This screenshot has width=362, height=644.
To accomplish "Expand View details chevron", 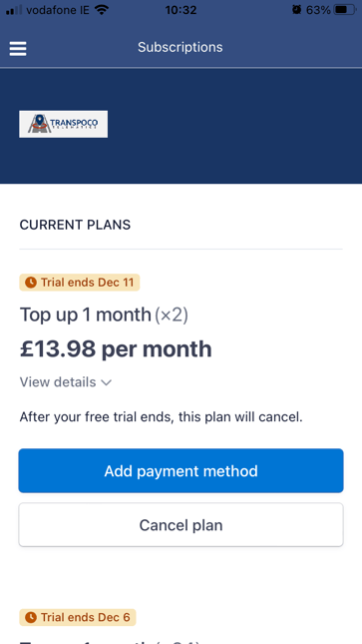I will 106,382.
